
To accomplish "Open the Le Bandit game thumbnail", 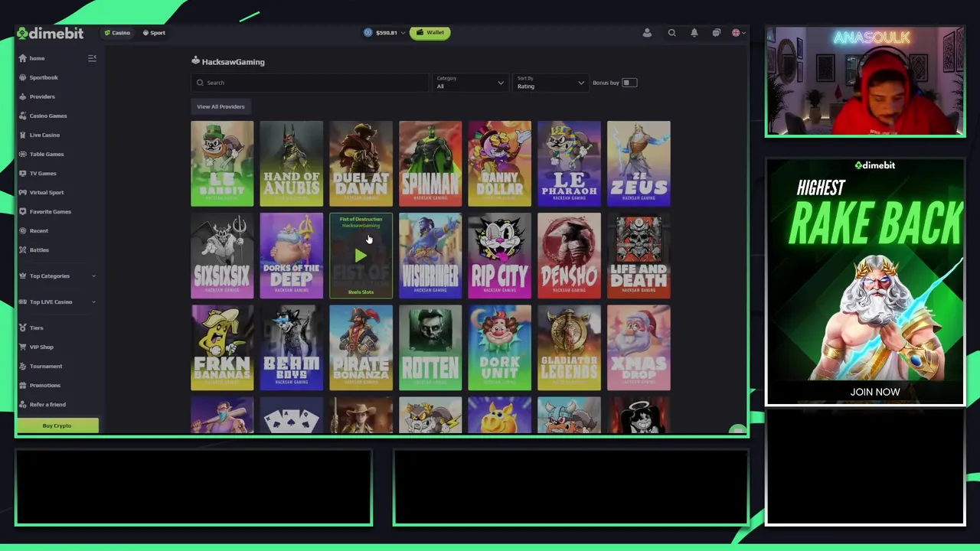I will click(x=222, y=164).
